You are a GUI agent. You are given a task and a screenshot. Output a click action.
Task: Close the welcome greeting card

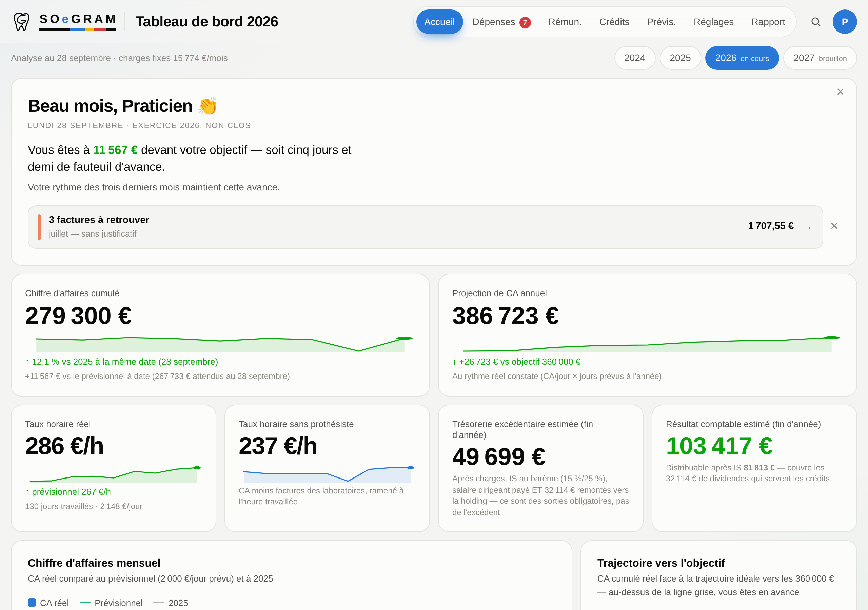pyautogui.click(x=840, y=92)
